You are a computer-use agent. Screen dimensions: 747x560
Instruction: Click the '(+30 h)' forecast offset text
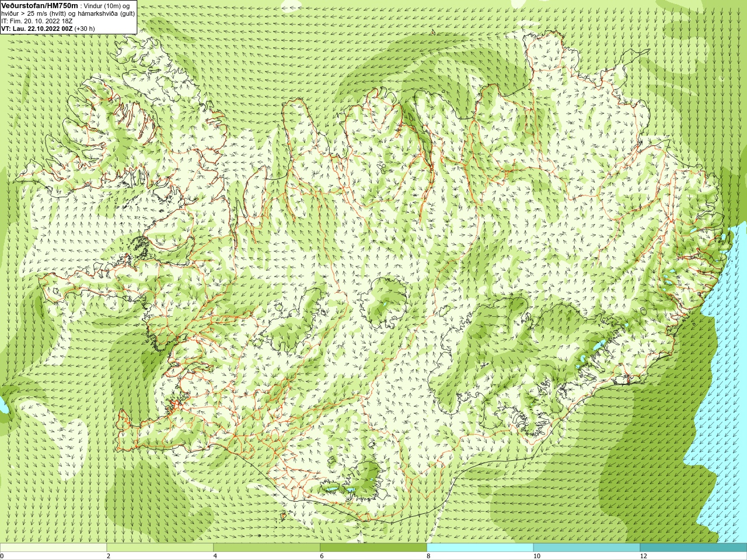point(85,28)
